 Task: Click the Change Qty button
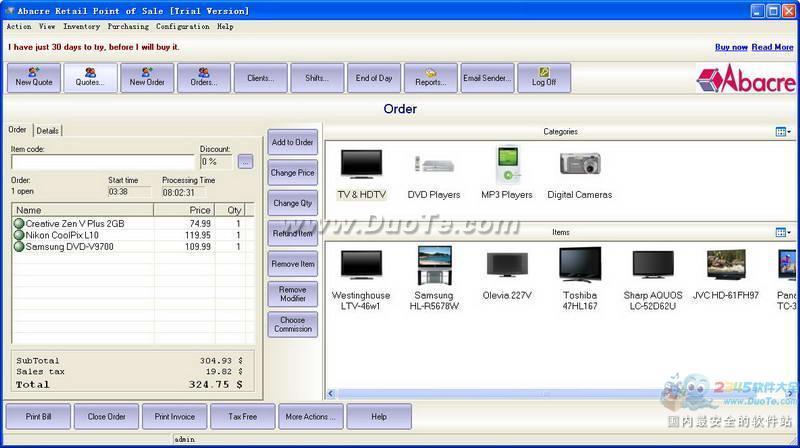[x=292, y=203]
